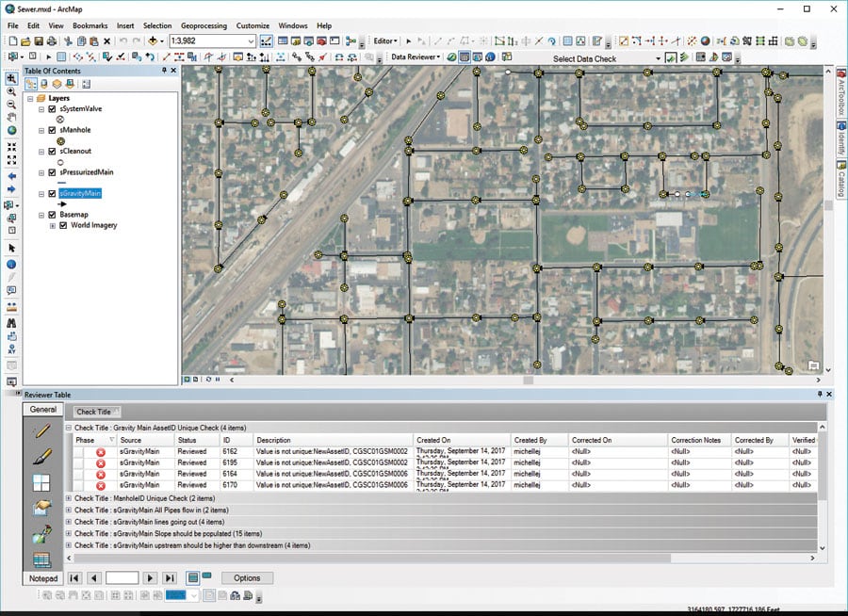Click the Options button

click(247, 577)
